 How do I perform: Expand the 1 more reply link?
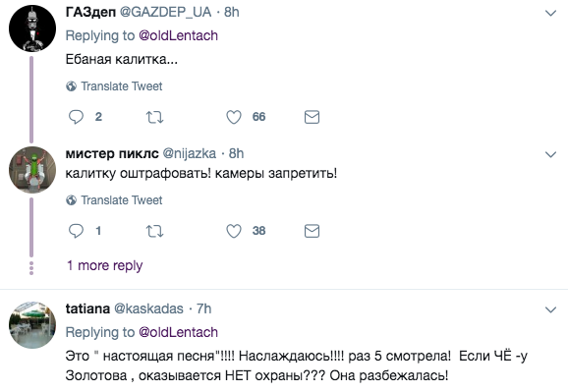click(x=105, y=266)
